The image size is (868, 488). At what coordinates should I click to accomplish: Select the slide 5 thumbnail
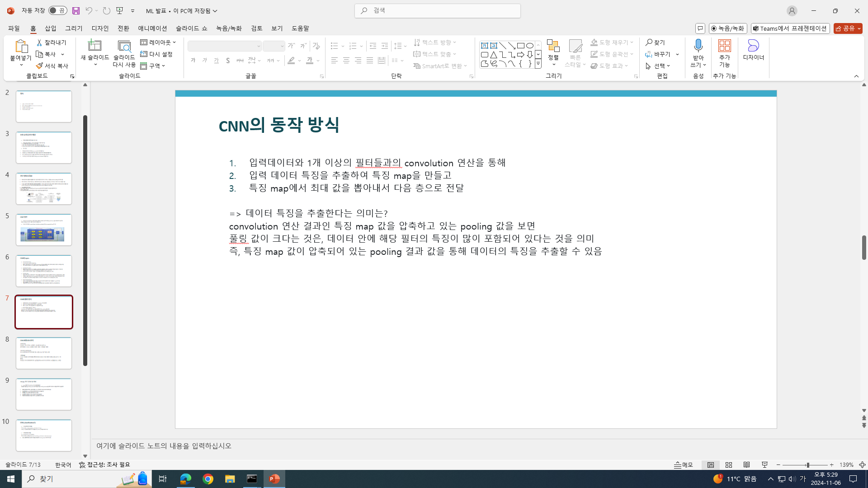tap(44, 230)
